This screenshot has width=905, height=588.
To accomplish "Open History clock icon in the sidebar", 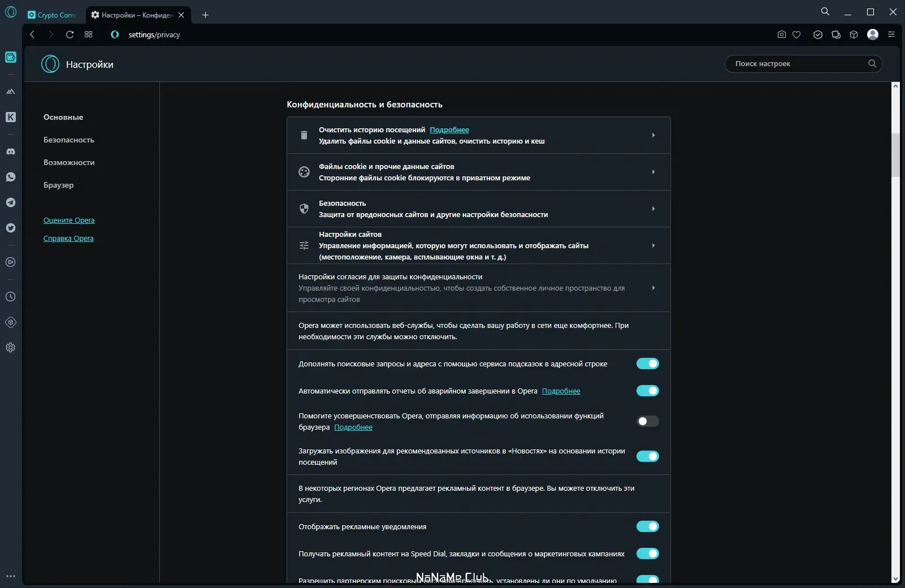I will pyautogui.click(x=11, y=297).
